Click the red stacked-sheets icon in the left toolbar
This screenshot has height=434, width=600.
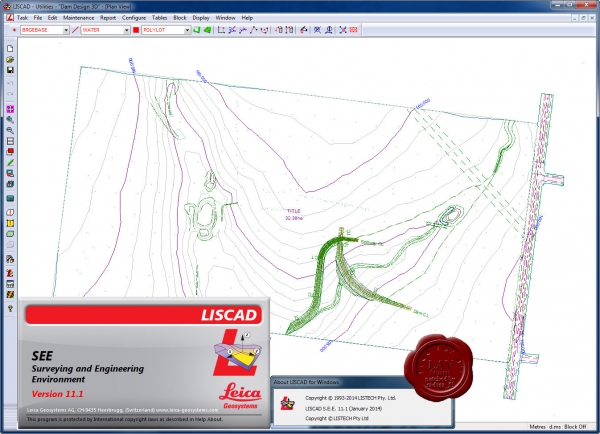10,152
